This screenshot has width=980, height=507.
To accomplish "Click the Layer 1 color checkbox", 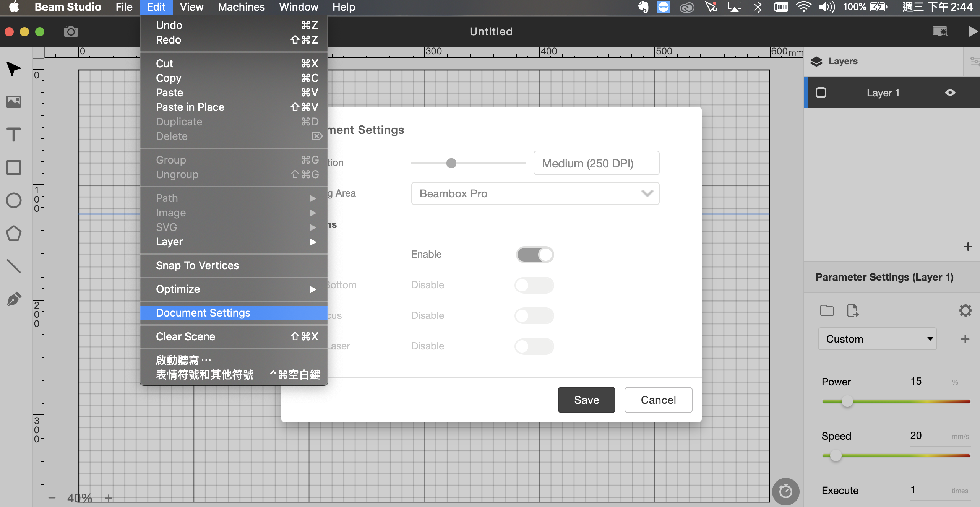I will (x=821, y=93).
